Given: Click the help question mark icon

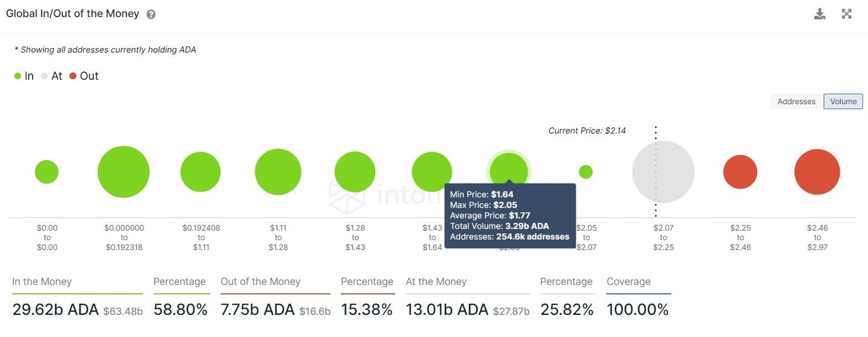Looking at the screenshot, I should click(150, 14).
